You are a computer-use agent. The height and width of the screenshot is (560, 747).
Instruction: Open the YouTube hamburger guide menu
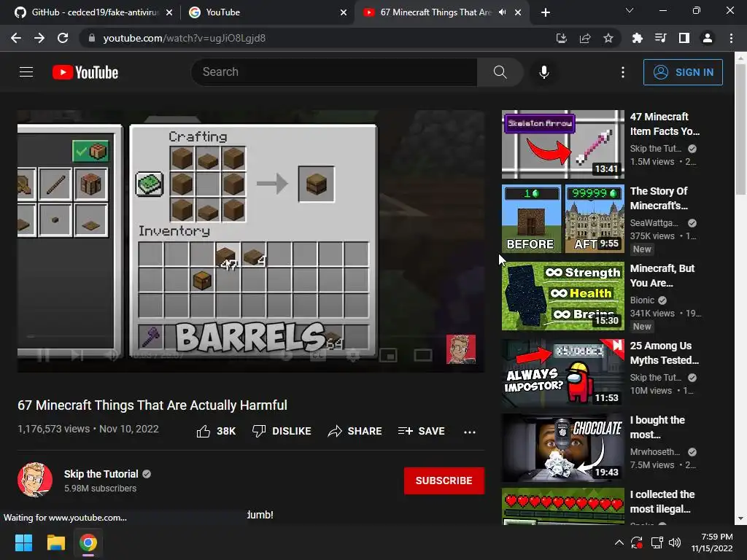[x=26, y=72]
